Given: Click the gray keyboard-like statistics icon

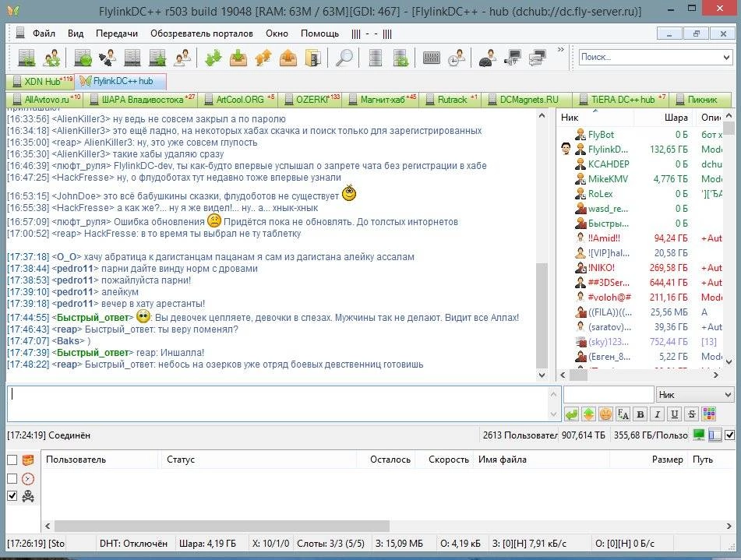Looking at the screenshot, I should (432, 58).
